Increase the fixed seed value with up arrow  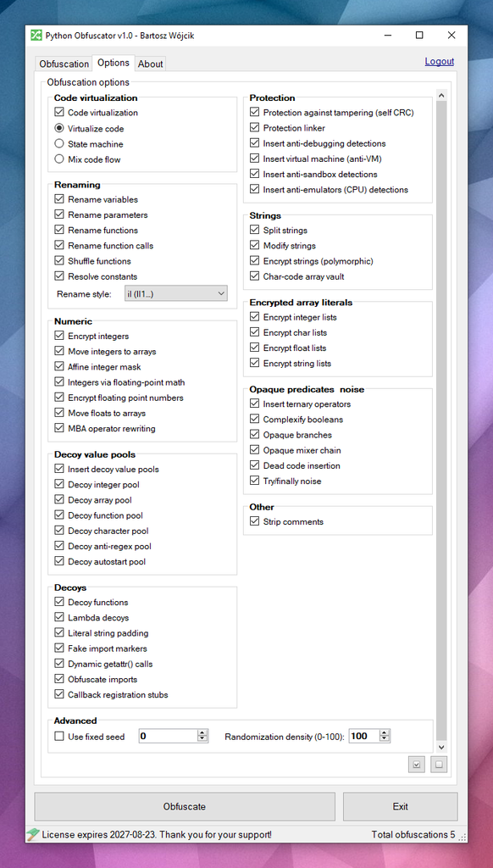coord(202,733)
